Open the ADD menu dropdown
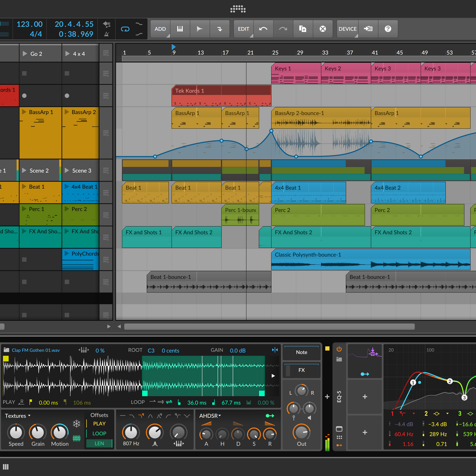476x476 pixels. click(160, 29)
